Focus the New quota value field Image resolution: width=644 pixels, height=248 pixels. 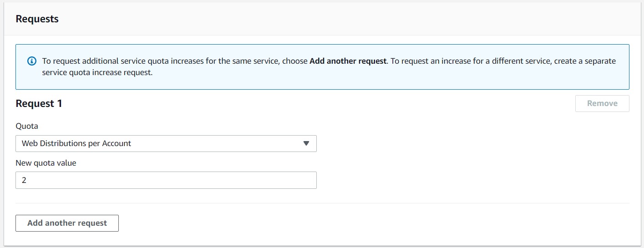[166, 180]
